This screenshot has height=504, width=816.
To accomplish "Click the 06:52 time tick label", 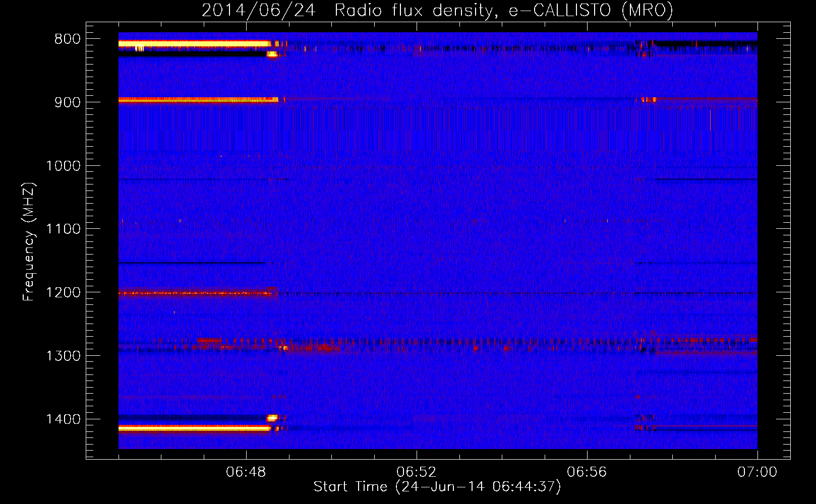I will (x=417, y=472).
